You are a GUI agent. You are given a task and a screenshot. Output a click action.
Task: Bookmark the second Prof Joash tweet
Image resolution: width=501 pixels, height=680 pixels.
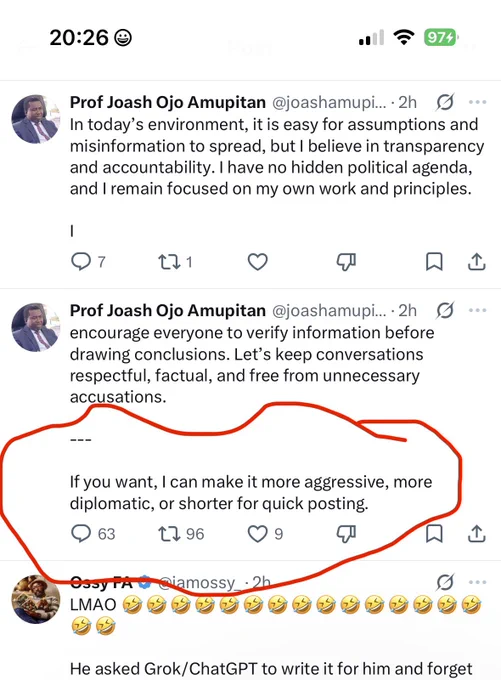click(434, 533)
